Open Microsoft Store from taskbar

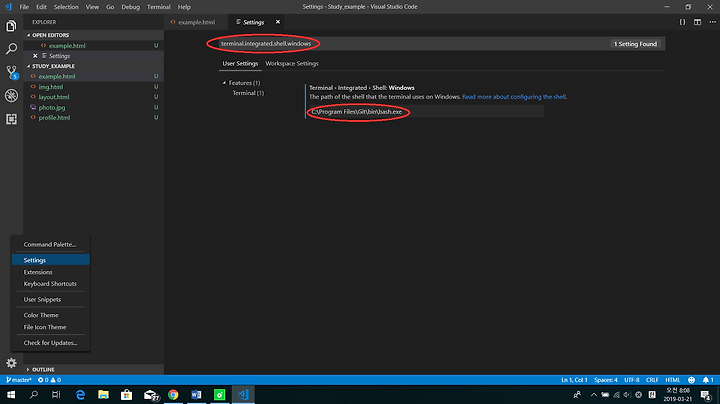[x=126, y=395]
